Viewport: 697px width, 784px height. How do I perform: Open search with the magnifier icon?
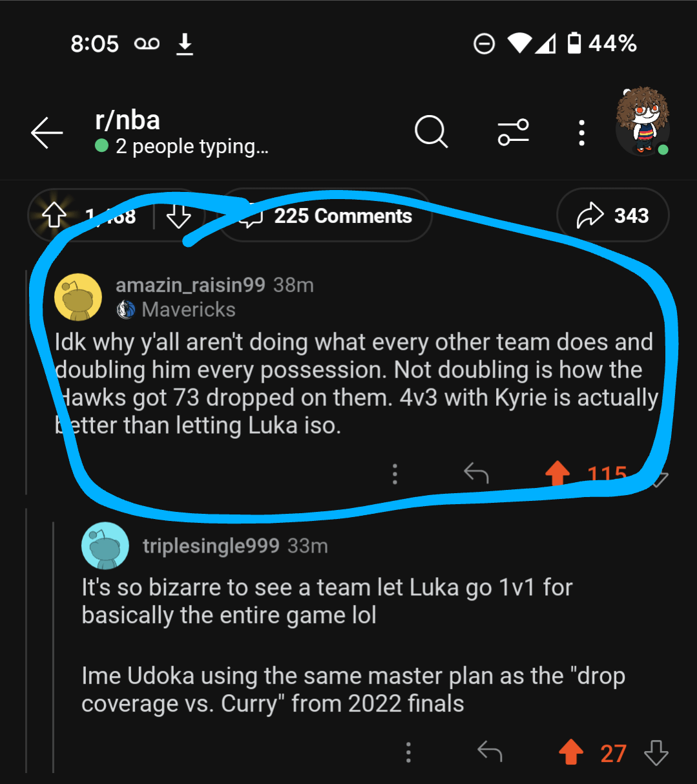[431, 132]
